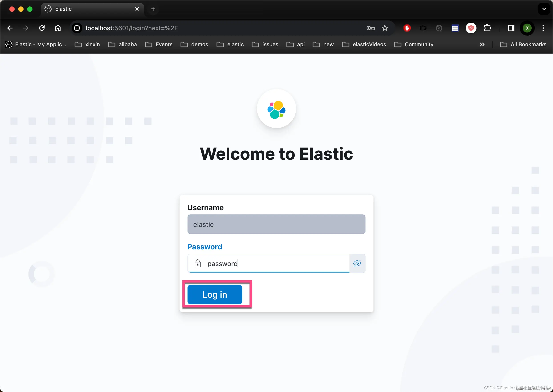Click the Log in button

[x=214, y=294]
